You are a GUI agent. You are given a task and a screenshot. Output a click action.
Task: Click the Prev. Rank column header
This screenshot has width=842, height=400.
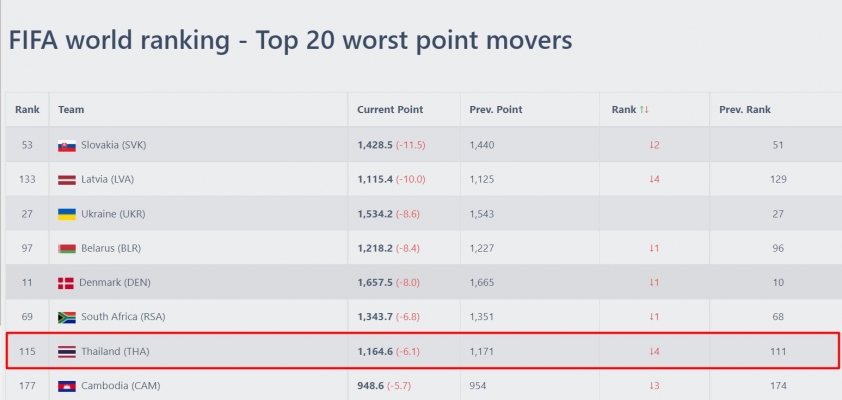pyautogui.click(x=745, y=110)
